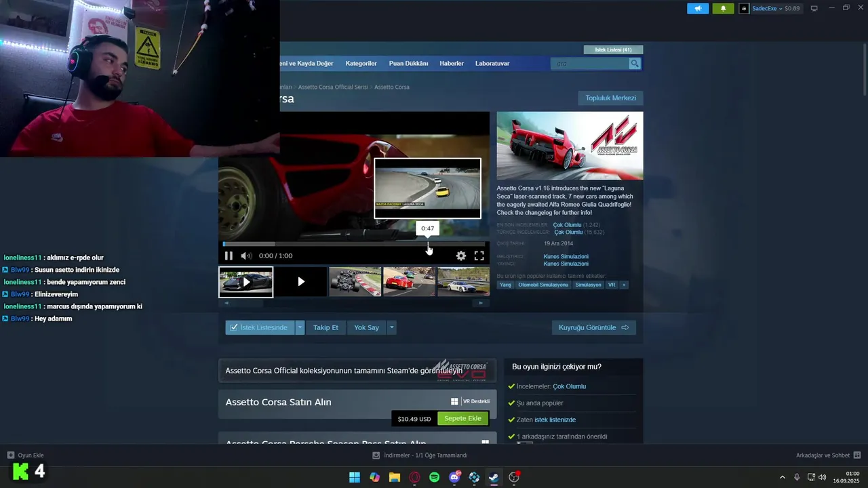Viewport: 868px width, 488px height.
Task: Click Oyun Ekle add game
Action: (26, 455)
